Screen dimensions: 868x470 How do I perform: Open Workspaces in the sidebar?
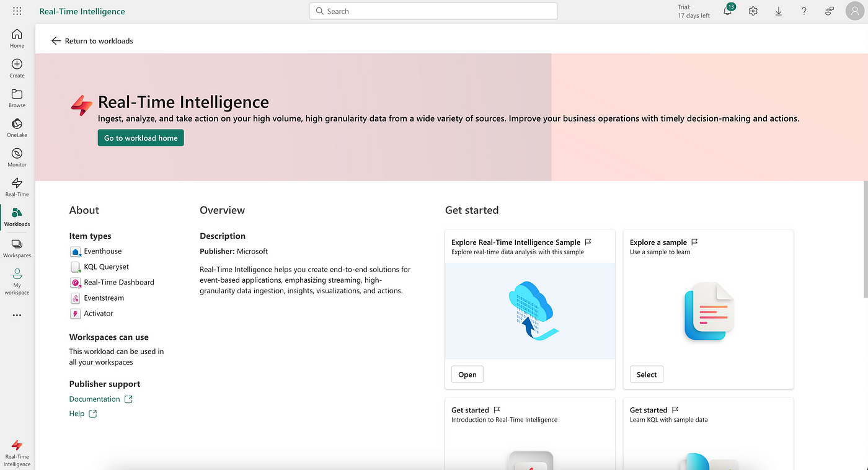click(17, 247)
